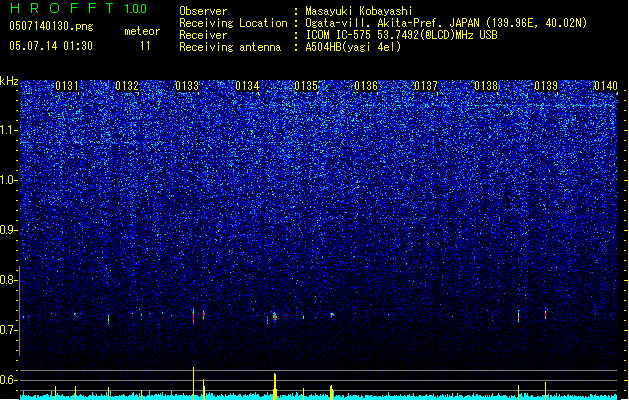Viewport: 629px width, 400px height.
Task: Click time marker 0136
Action: tap(366, 86)
